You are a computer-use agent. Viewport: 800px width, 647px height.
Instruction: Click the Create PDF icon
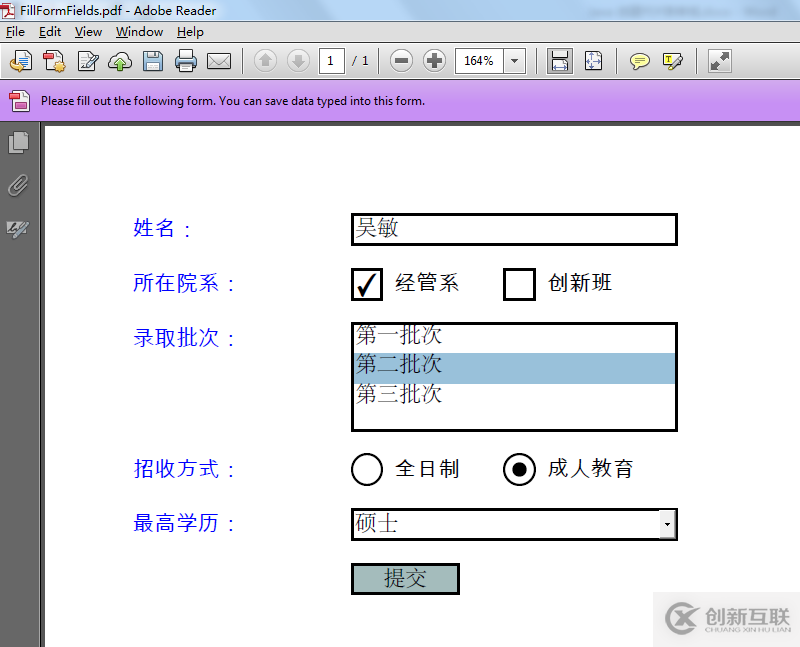tap(54, 61)
